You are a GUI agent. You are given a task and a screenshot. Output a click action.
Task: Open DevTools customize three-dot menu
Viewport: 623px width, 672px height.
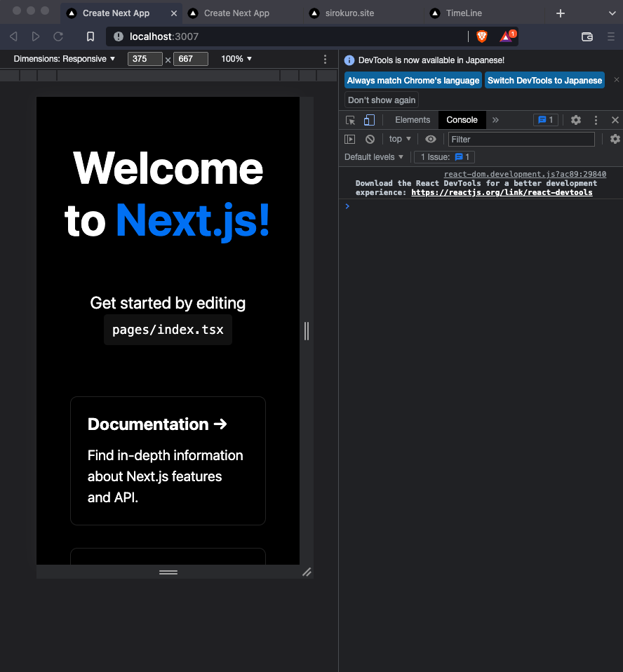pyautogui.click(x=596, y=120)
